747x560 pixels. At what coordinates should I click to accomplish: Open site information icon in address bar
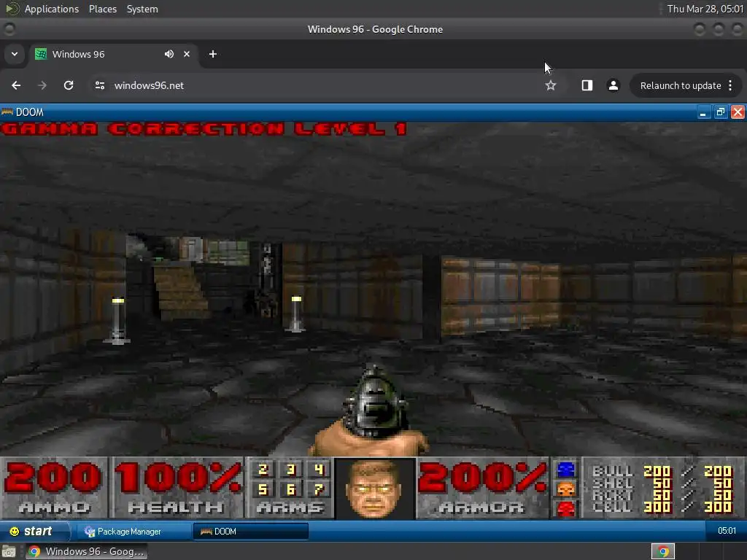tap(99, 85)
